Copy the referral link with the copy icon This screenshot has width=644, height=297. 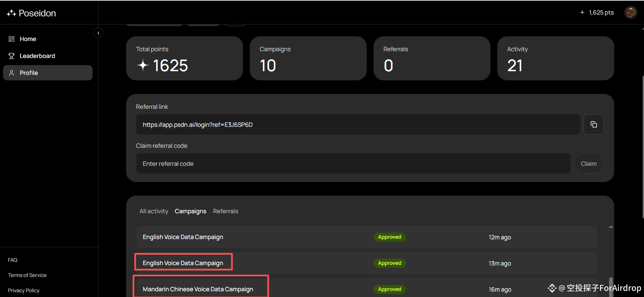click(594, 124)
